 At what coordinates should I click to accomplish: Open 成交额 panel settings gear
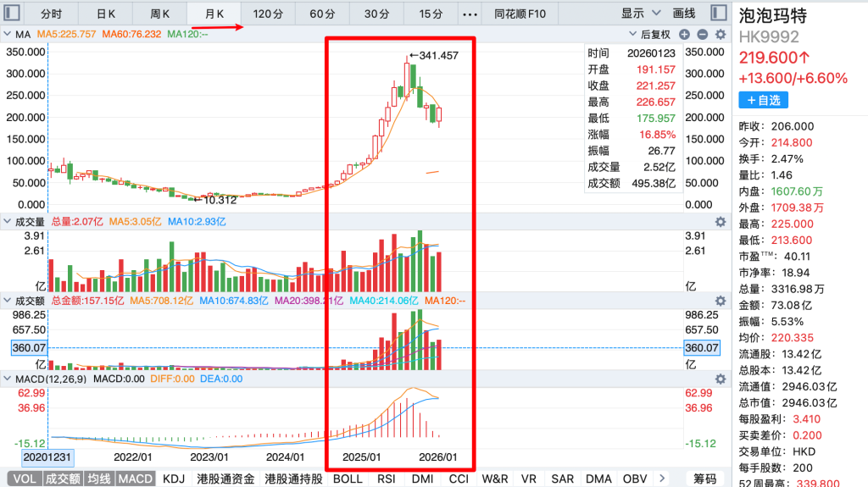721,301
